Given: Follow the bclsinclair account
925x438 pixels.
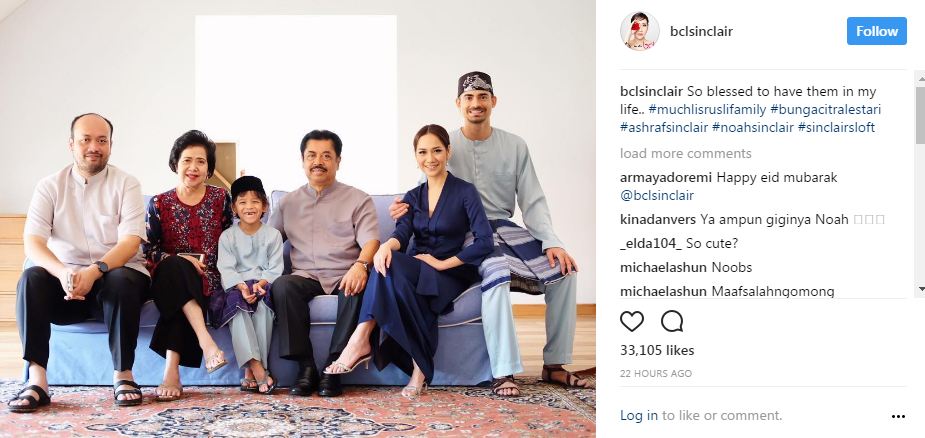Looking at the screenshot, I should (x=877, y=31).
